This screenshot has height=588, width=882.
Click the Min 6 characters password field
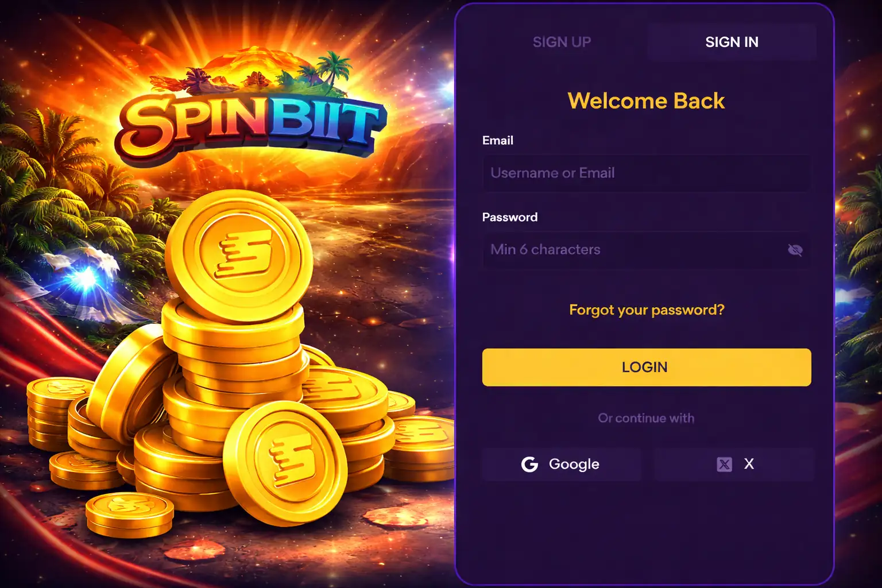[632, 250]
